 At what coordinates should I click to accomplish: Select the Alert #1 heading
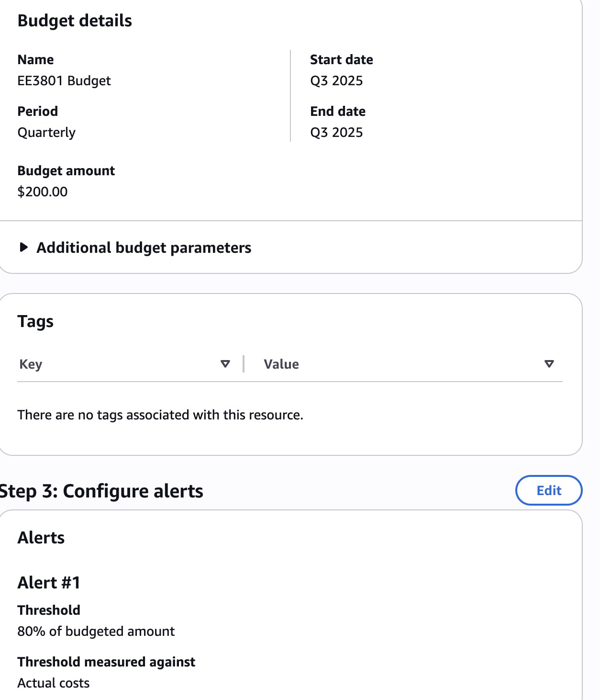tap(49, 583)
